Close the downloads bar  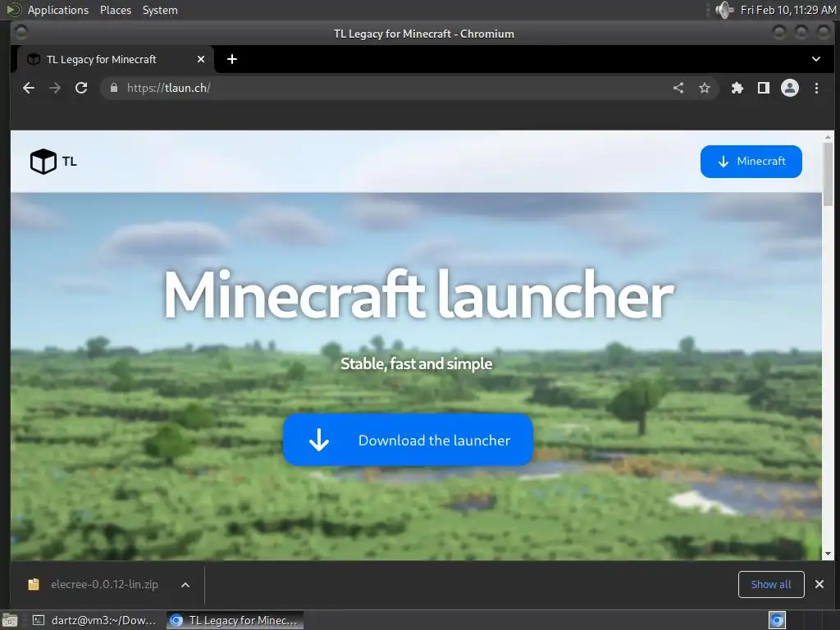819,584
